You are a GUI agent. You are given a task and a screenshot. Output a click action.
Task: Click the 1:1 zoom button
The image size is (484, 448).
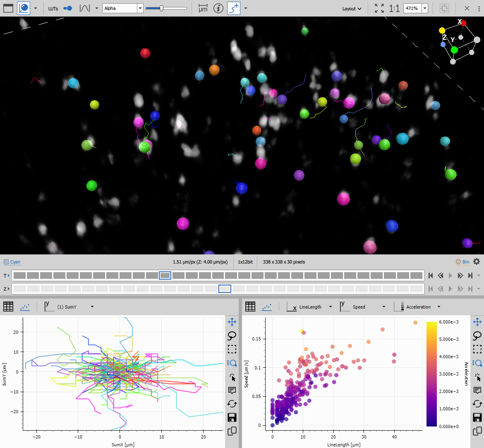tap(394, 8)
